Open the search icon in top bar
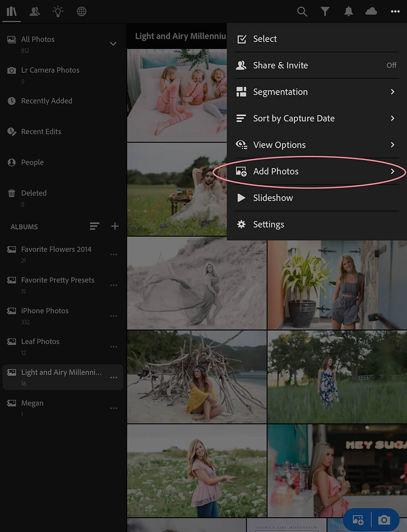The height and width of the screenshot is (532, 407). click(302, 12)
